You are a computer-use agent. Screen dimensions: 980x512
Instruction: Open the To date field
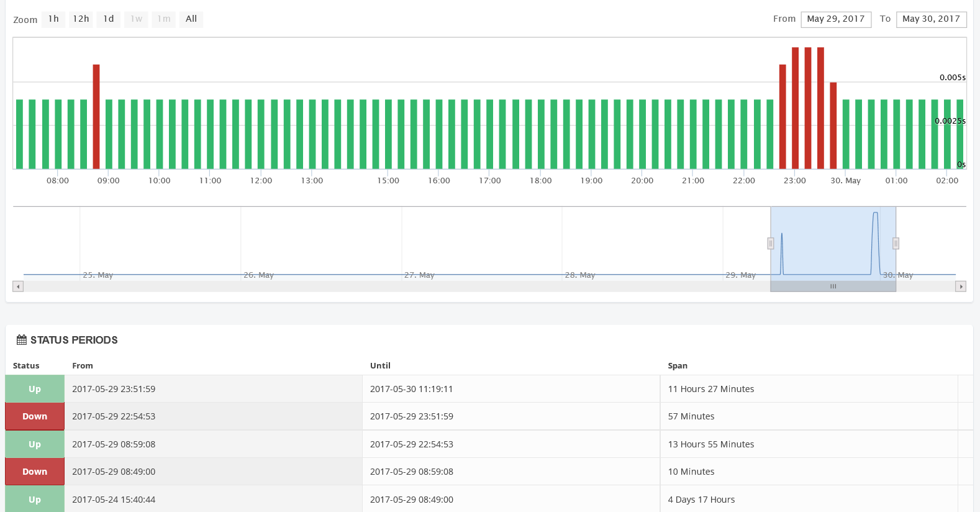pos(931,19)
